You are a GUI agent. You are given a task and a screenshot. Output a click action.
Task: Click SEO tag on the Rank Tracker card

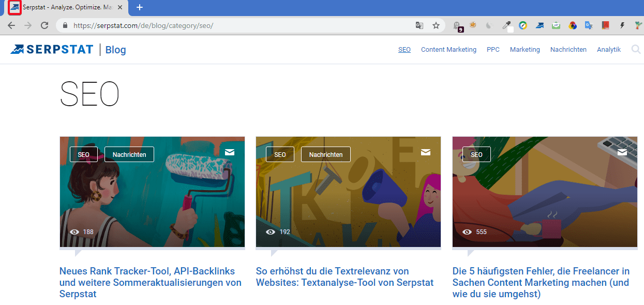click(84, 154)
